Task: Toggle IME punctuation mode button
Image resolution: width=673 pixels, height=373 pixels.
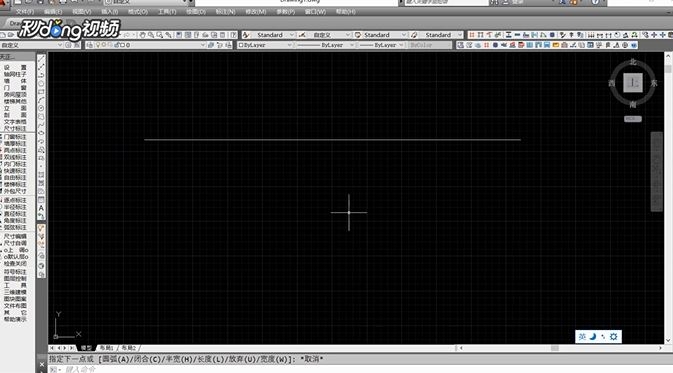Action: (603, 337)
